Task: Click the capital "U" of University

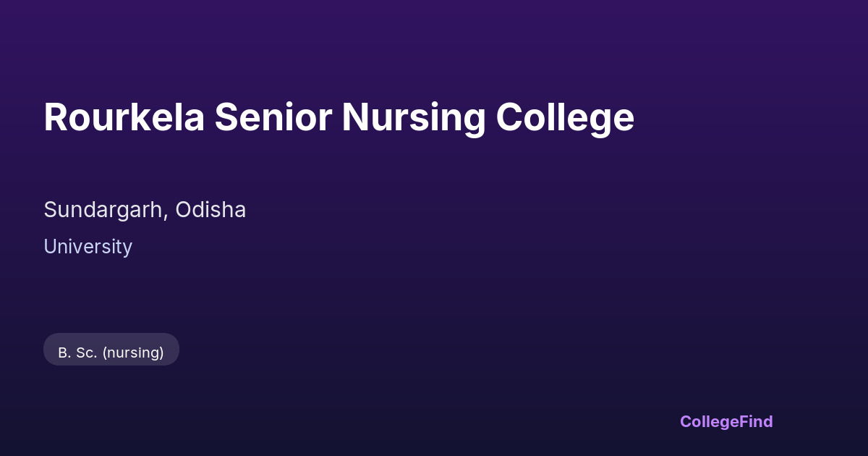Action: pos(50,247)
